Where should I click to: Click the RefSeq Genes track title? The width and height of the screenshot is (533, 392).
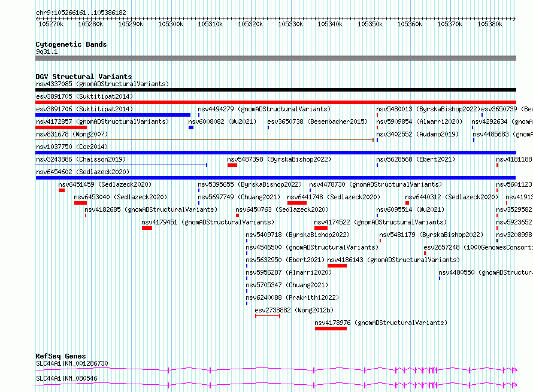pos(60,356)
